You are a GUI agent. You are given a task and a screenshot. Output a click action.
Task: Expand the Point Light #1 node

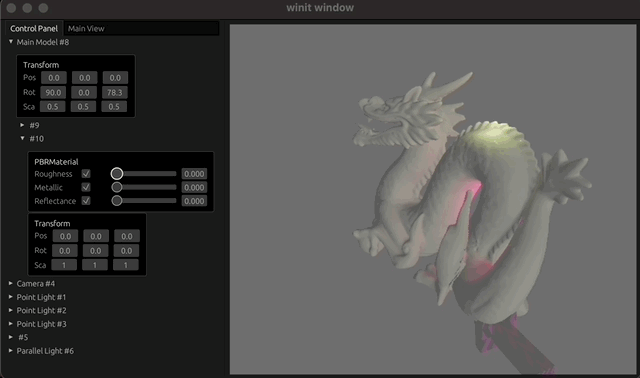pos(11,297)
